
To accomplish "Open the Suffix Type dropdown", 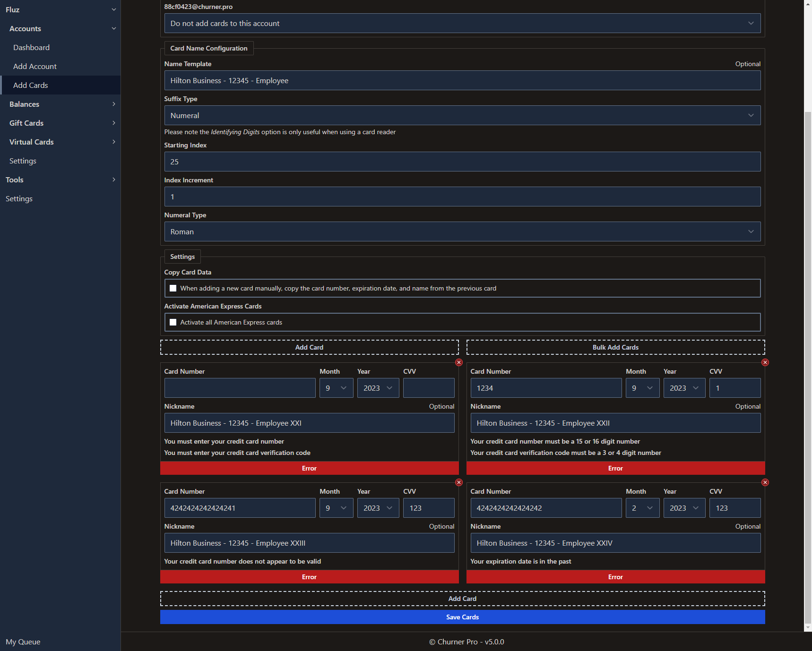I will [462, 115].
